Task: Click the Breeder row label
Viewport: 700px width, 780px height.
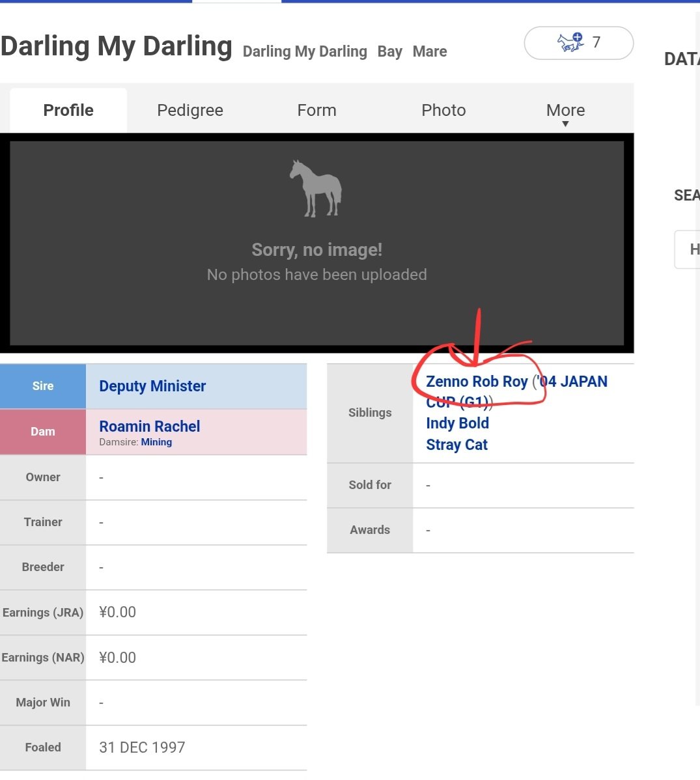Action: 43,567
